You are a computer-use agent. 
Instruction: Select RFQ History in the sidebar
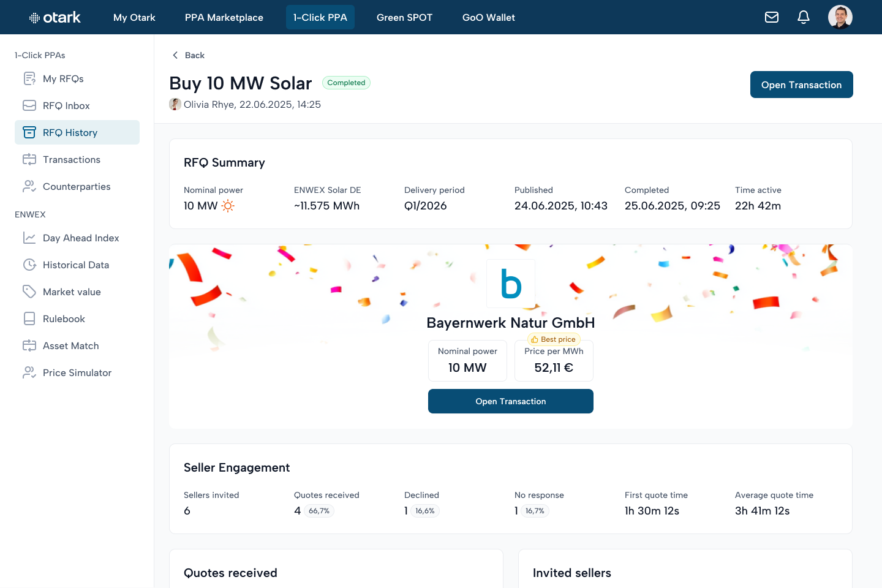[x=77, y=132]
